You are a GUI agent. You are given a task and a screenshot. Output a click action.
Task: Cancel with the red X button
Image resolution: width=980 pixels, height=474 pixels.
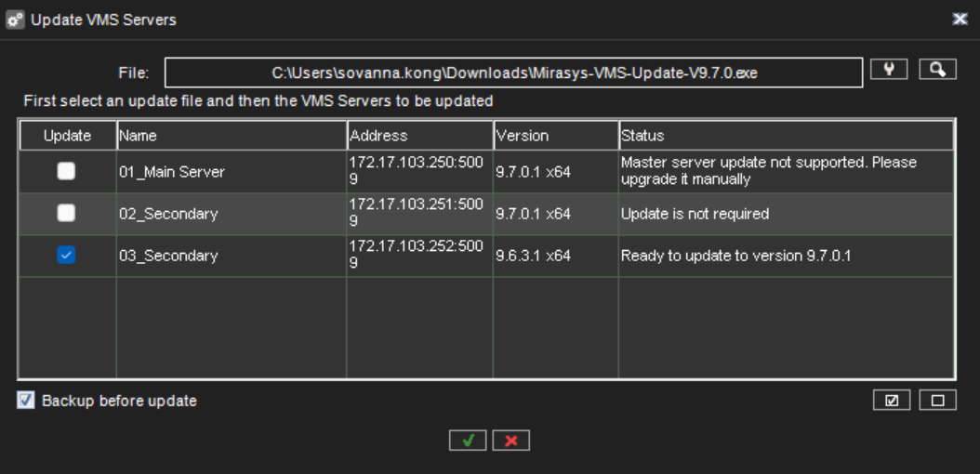[510, 441]
